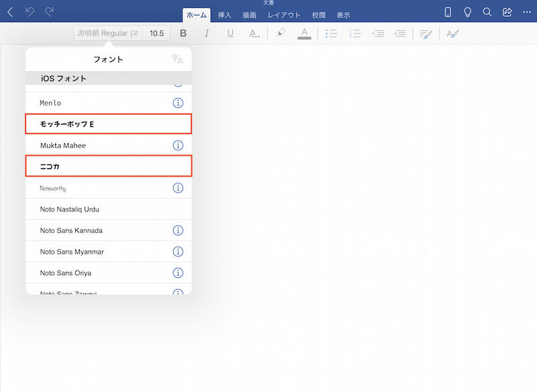Image resolution: width=537 pixels, height=392 pixels.
Task: Open search with magnifier icon
Action: 487,12
